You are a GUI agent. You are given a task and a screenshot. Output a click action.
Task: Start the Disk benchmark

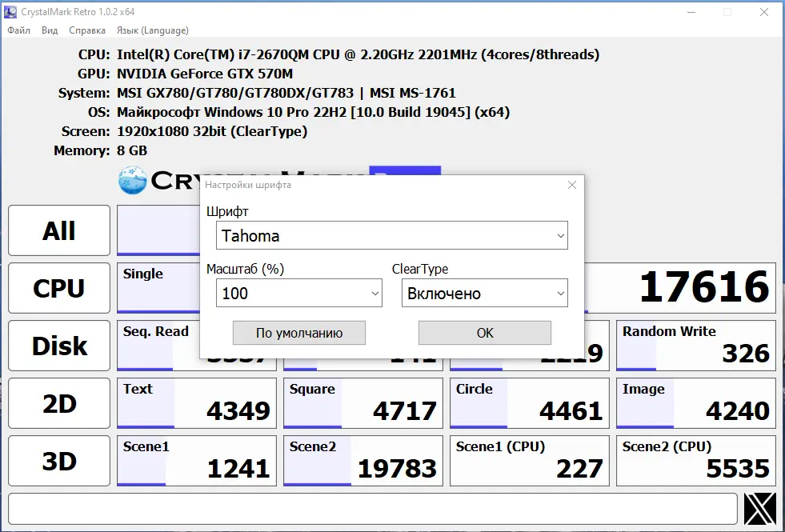(59, 346)
